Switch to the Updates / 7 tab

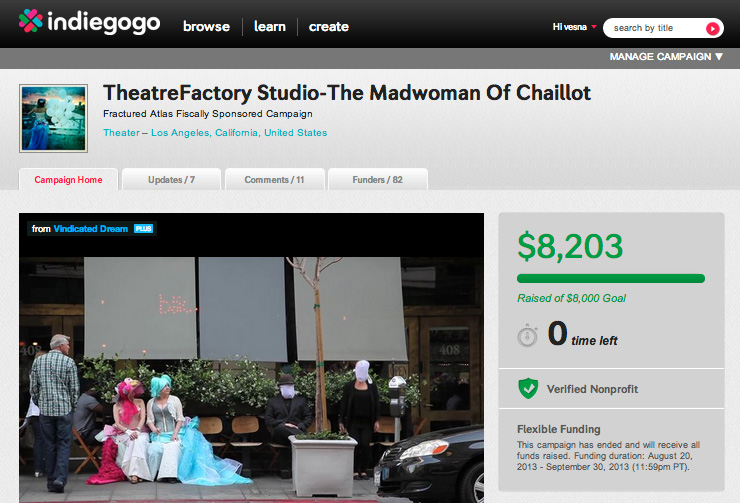[171, 179]
